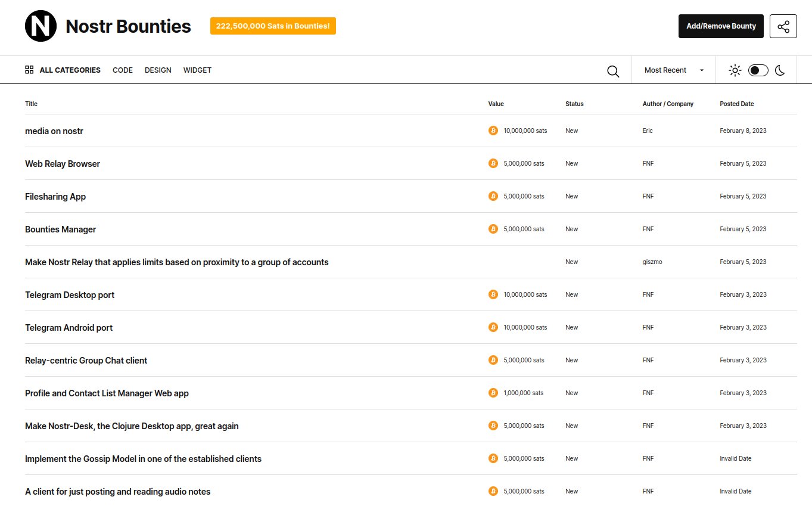Open the 'Telegram Desktop port' bounty
Image resolution: width=812 pixels, height=506 pixels.
(70, 294)
